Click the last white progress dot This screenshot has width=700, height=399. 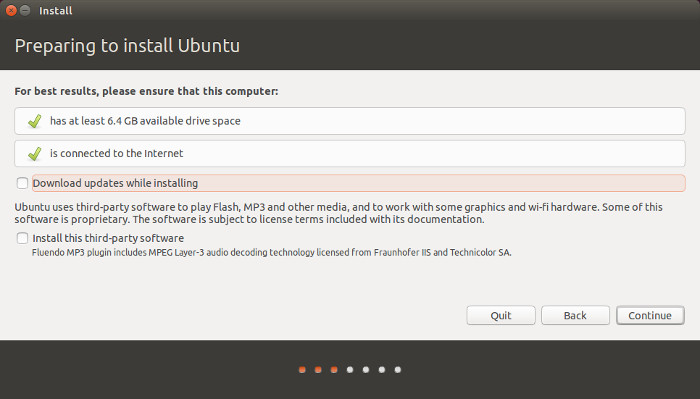click(398, 370)
